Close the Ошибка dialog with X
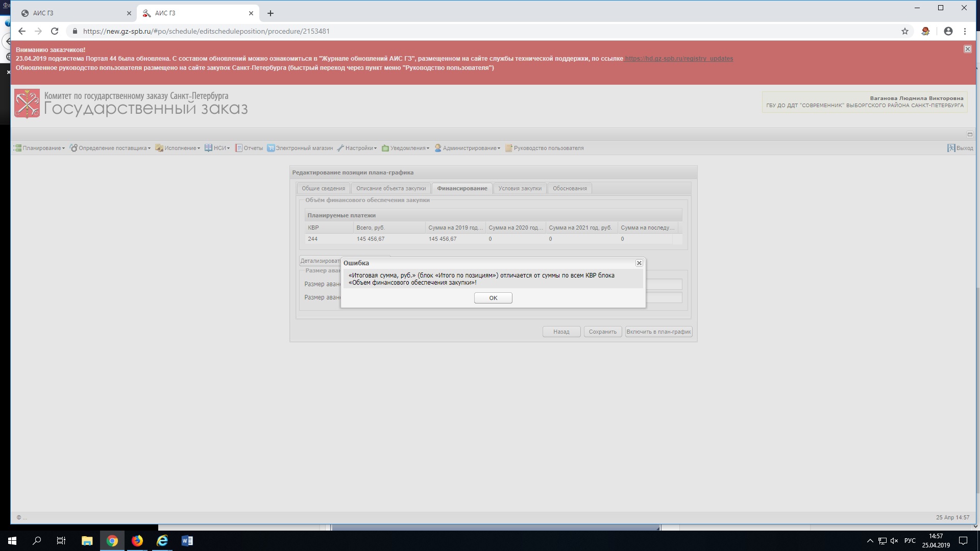Viewport: 980px width, 551px height. pos(639,263)
